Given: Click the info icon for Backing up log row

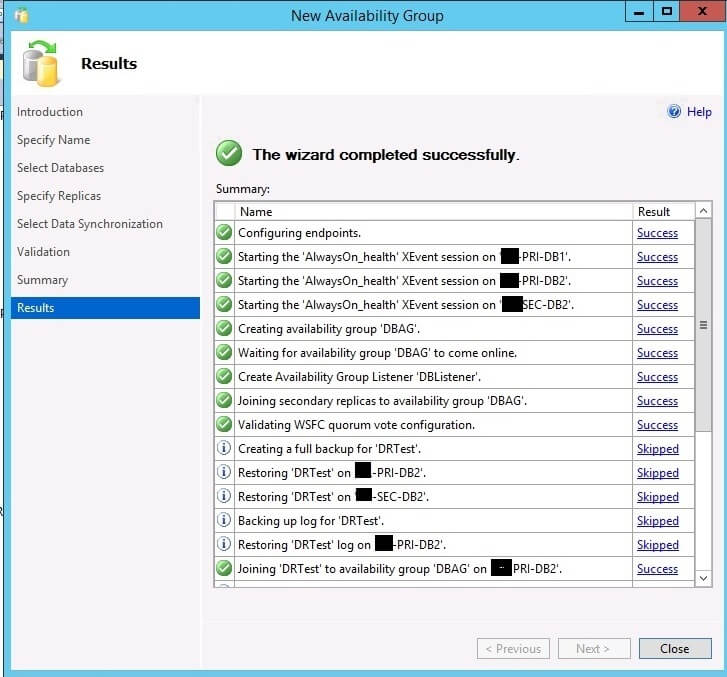Looking at the screenshot, I should tap(224, 520).
